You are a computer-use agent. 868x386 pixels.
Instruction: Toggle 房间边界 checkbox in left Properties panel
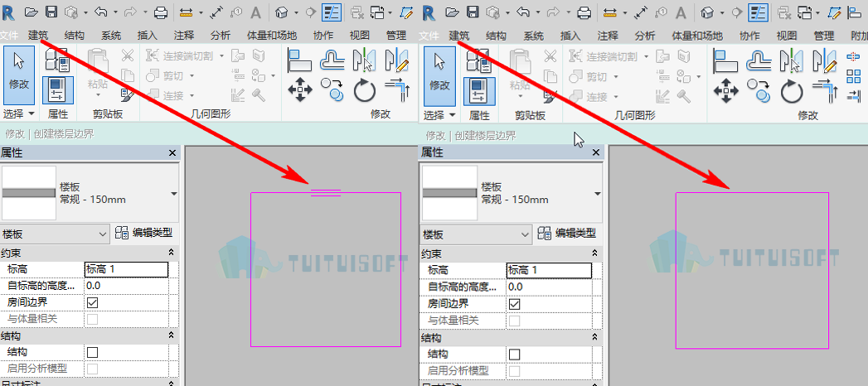coord(92,302)
